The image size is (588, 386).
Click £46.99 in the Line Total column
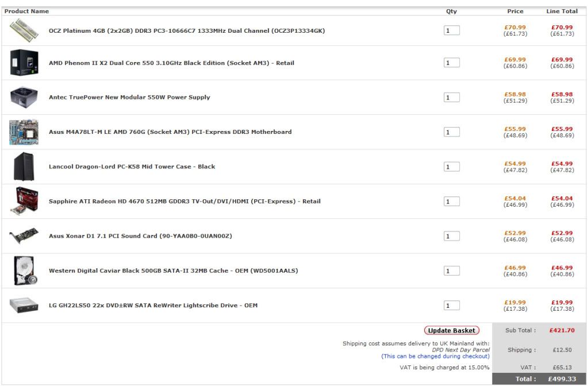click(562, 268)
